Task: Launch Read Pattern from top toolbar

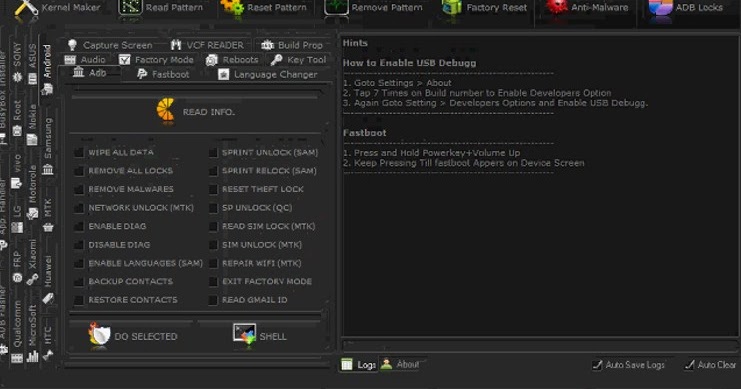Action: tap(161, 8)
